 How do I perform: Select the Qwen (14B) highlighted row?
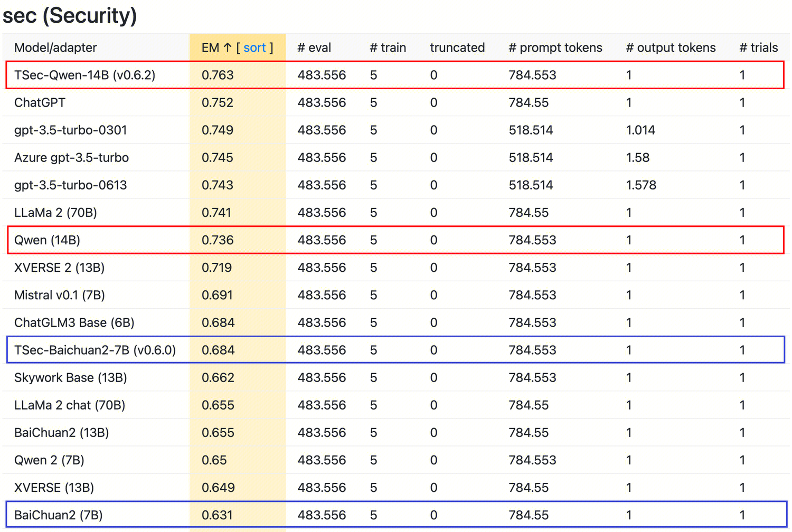[x=47, y=240]
